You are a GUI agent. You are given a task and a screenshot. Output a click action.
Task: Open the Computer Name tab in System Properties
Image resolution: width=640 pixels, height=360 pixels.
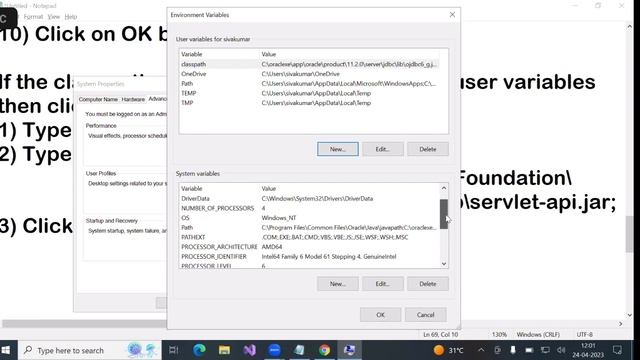pyautogui.click(x=98, y=99)
